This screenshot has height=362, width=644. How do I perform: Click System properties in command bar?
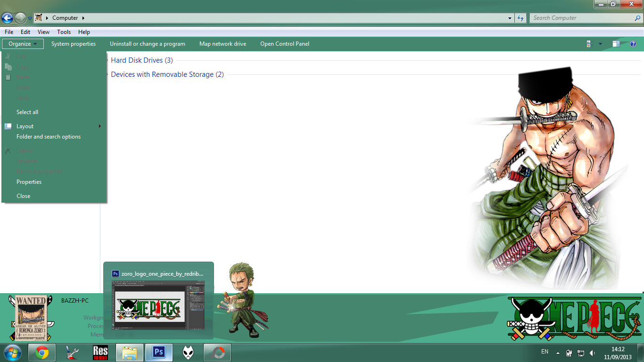(x=74, y=44)
